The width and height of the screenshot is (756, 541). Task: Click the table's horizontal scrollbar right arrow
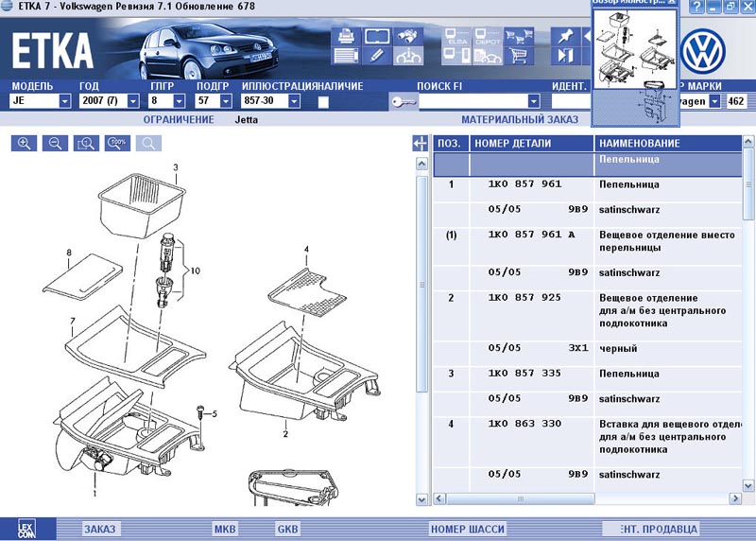tap(735, 498)
